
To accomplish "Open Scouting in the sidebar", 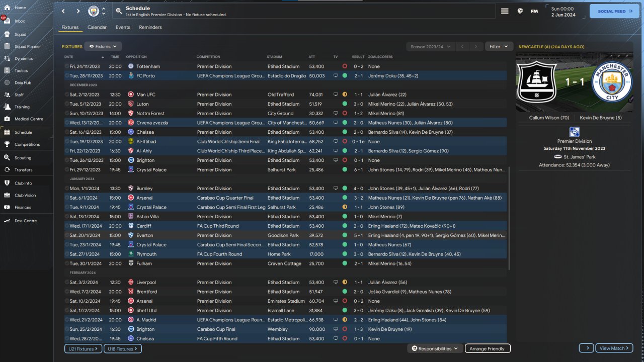I will [23, 158].
